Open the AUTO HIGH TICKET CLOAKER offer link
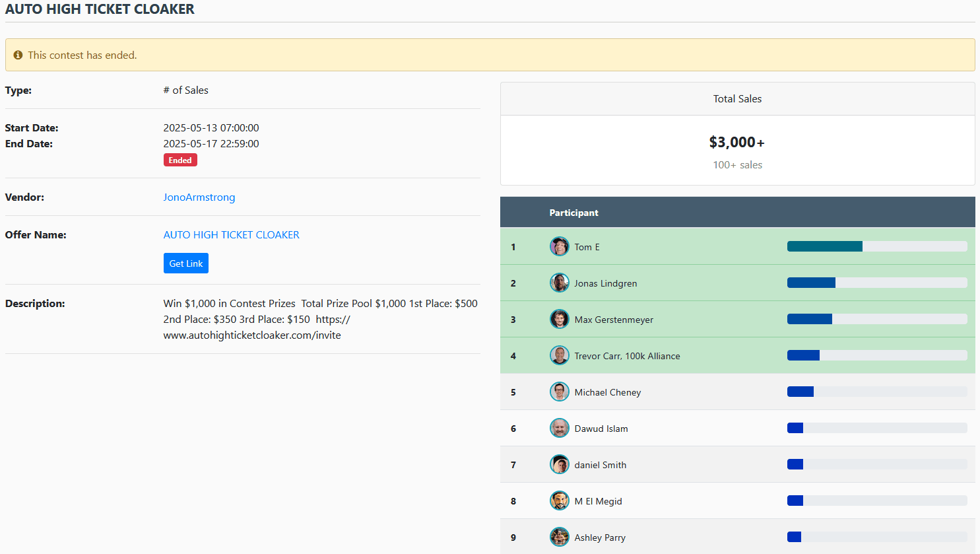 [x=231, y=235]
